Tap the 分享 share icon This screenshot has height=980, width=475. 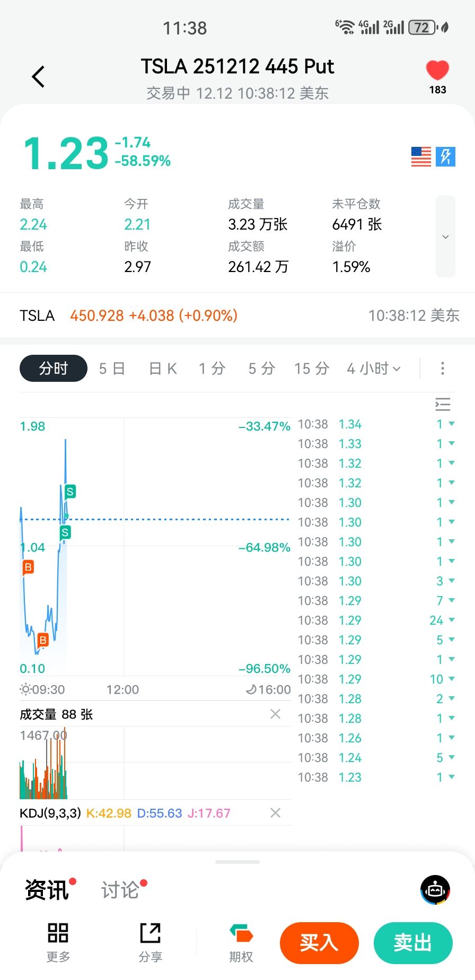[151, 941]
